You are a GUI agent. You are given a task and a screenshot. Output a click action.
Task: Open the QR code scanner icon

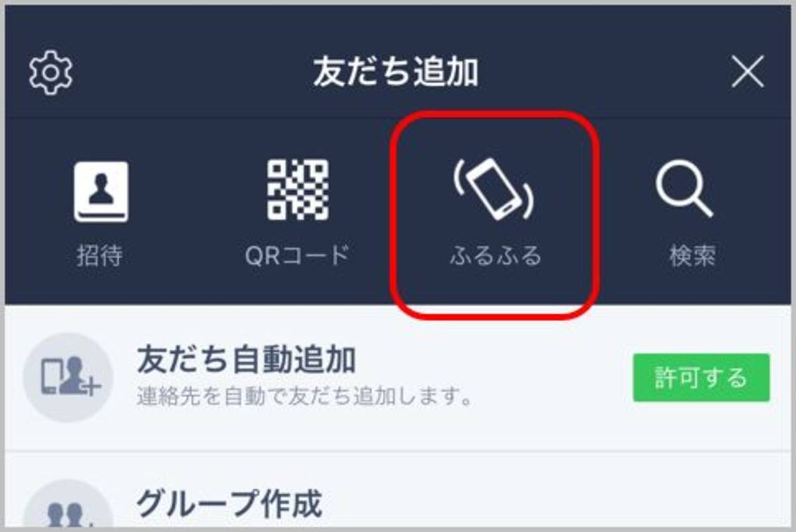[298, 190]
